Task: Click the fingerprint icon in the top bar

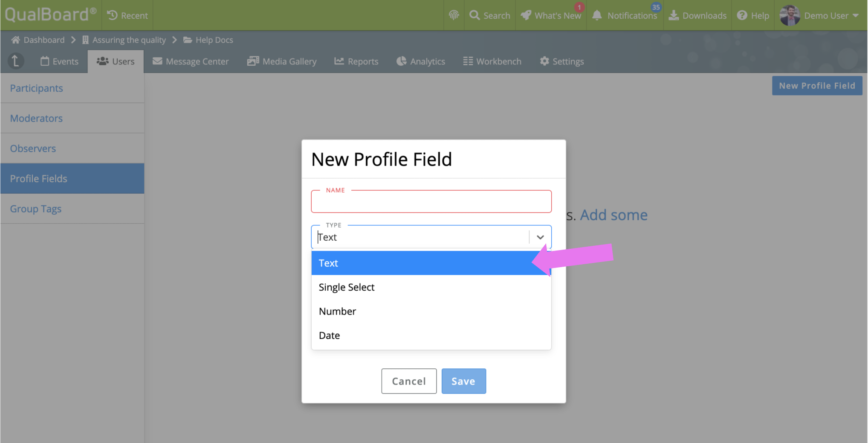Action: click(x=454, y=15)
